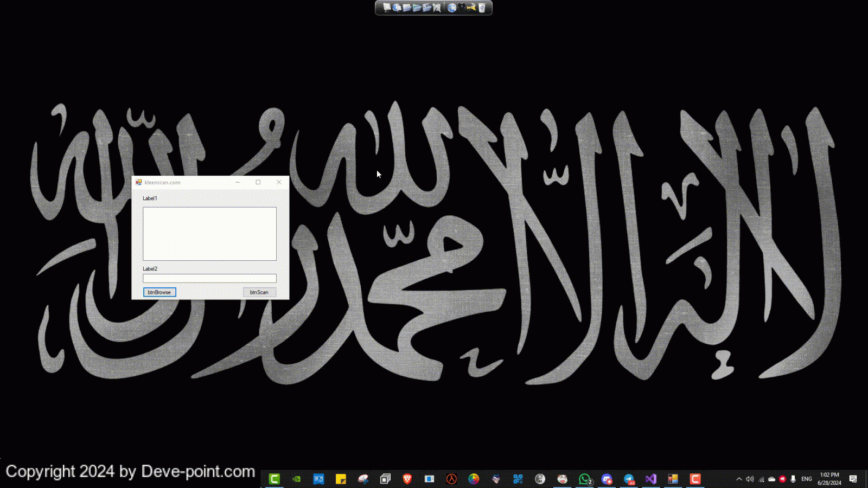The height and width of the screenshot is (488, 868).
Task: Open the NVIDIA icon in taskbar
Action: click(297, 479)
